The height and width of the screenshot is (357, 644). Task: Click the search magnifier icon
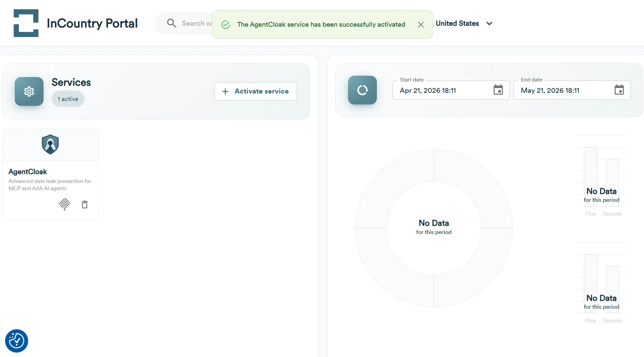(171, 23)
